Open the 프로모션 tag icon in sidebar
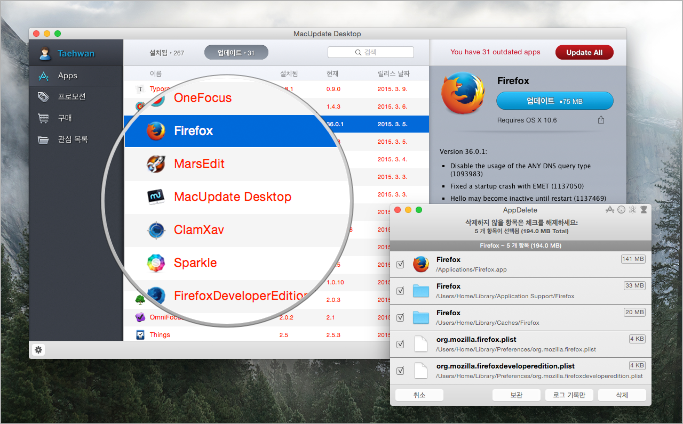Screen dimensions: 683x424 tap(43, 96)
